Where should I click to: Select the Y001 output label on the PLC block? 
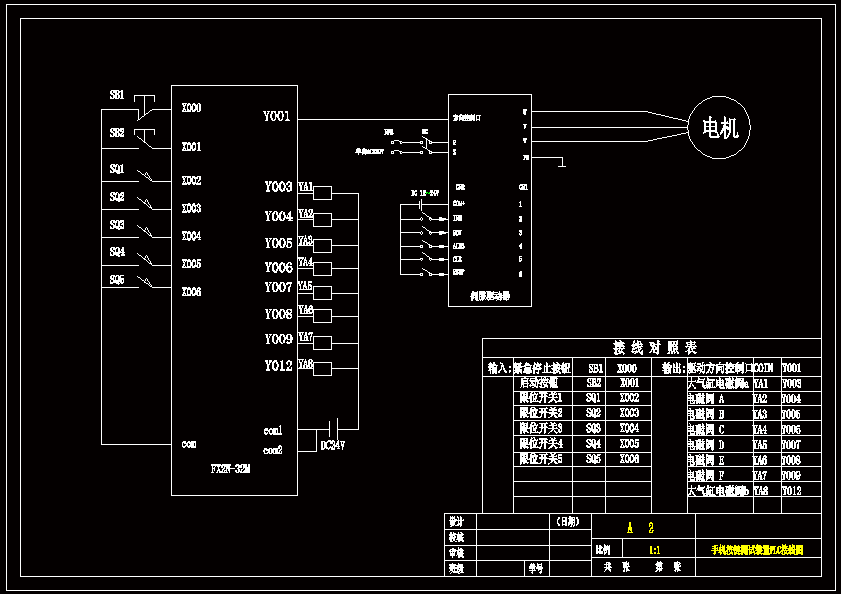[x=277, y=116]
